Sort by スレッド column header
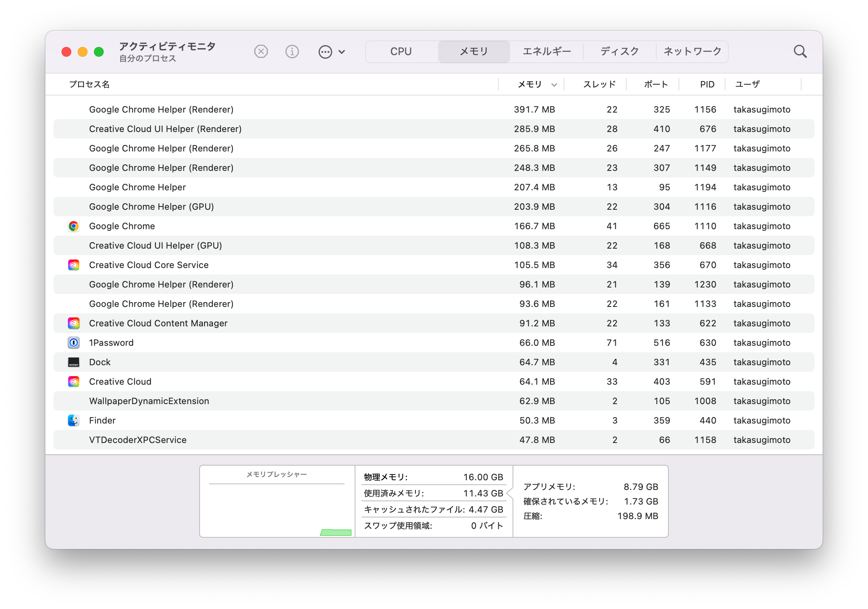The width and height of the screenshot is (868, 609). [x=599, y=84]
